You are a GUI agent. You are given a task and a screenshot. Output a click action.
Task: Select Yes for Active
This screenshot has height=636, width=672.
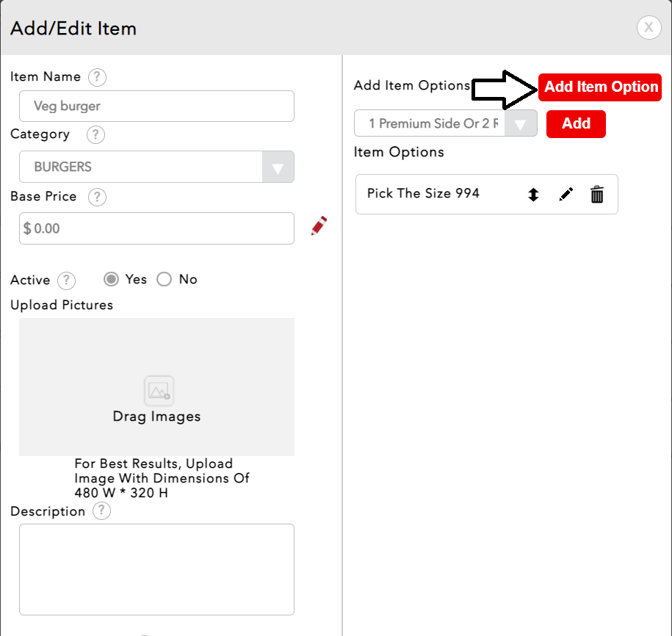(x=111, y=279)
